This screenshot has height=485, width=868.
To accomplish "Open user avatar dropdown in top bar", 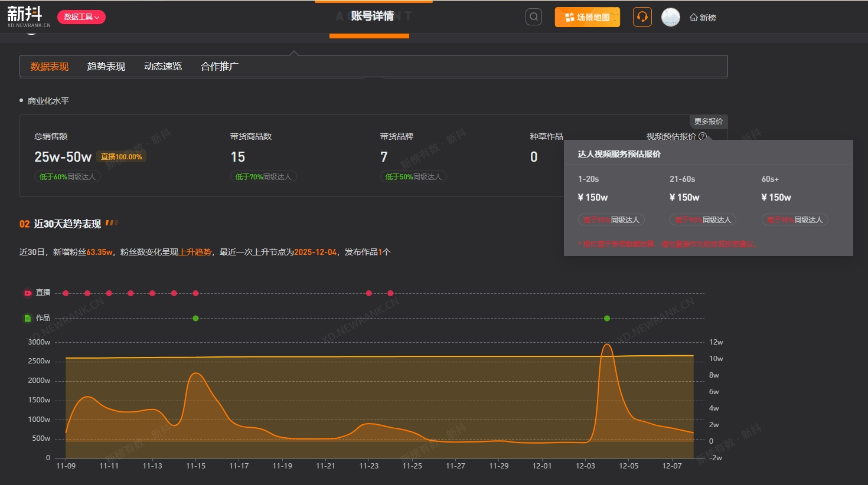I will pos(670,17).
